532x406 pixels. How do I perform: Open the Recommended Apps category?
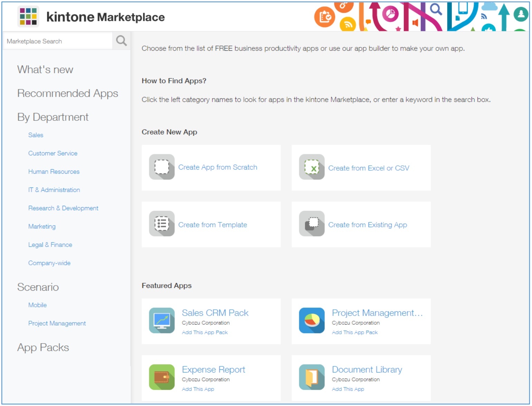68,94
